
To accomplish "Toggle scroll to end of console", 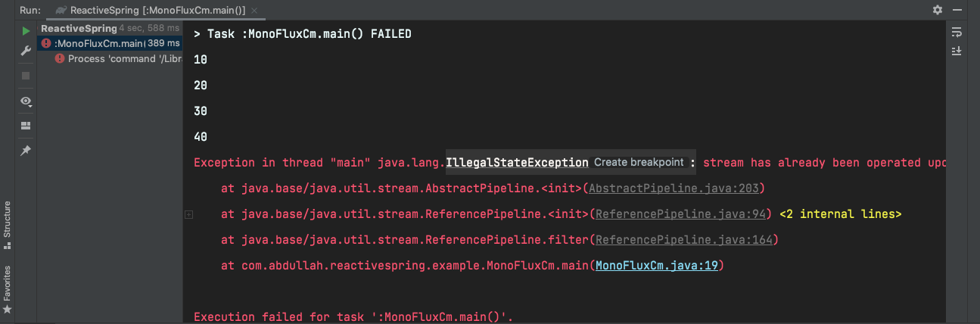I will pyautogui.click(x=957, y=51).
